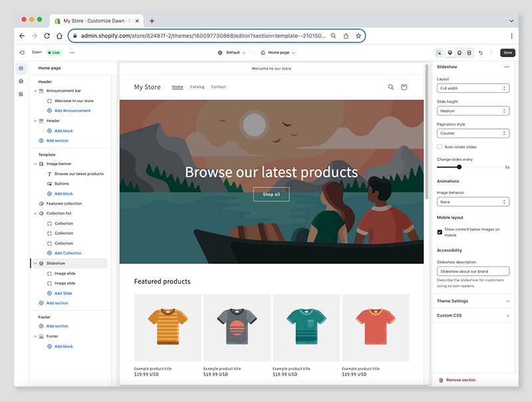Open Image behavior None dropdown

click(473, 202)
